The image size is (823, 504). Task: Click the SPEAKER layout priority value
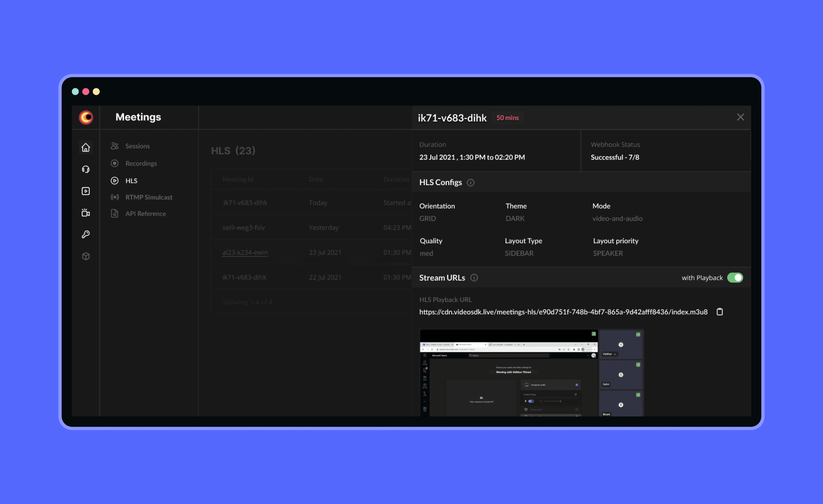pos(608,253)
